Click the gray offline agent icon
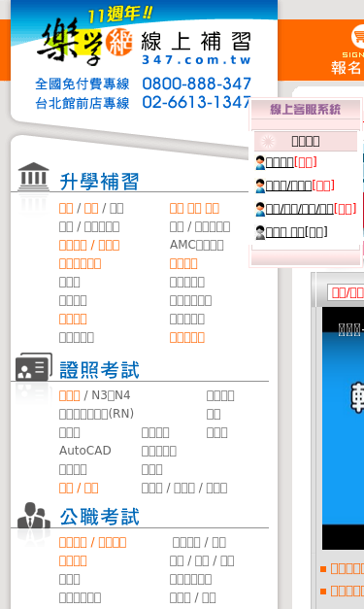 260,232
